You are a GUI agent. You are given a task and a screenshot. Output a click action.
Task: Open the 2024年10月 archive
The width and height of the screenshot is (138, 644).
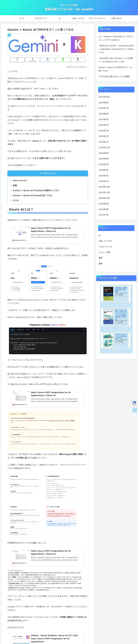pyautogui.click(x=104, y=147)
